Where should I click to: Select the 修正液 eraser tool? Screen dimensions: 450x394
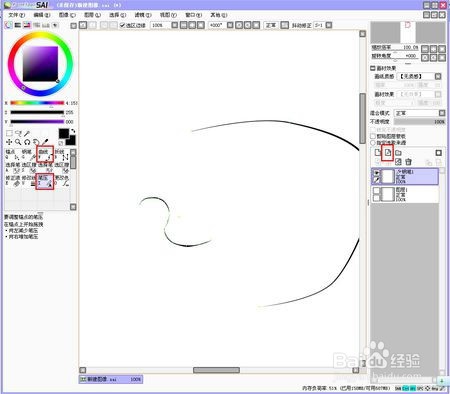click(x=13, y=181)
